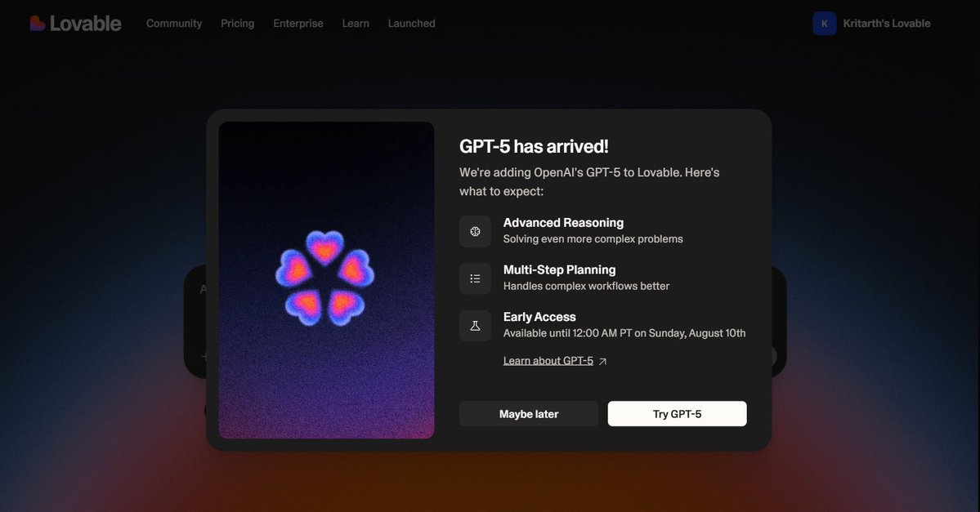Click the GPT-5 has arrived! heading
Viewport: 980px width, 512px height.
coord(534,146)
